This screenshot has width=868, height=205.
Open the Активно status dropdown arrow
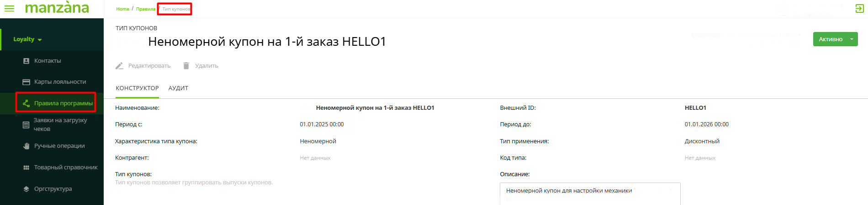(852, 39)
